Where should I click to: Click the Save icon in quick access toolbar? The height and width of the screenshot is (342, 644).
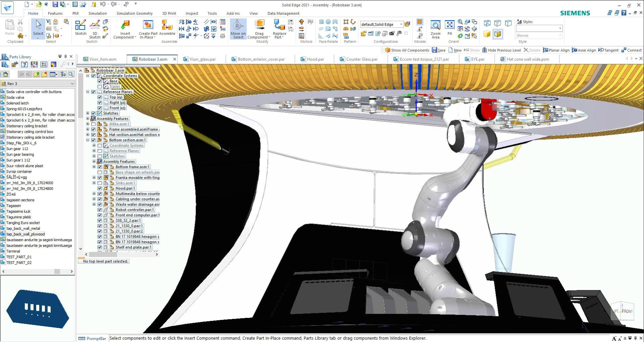(x=55, y=4)
